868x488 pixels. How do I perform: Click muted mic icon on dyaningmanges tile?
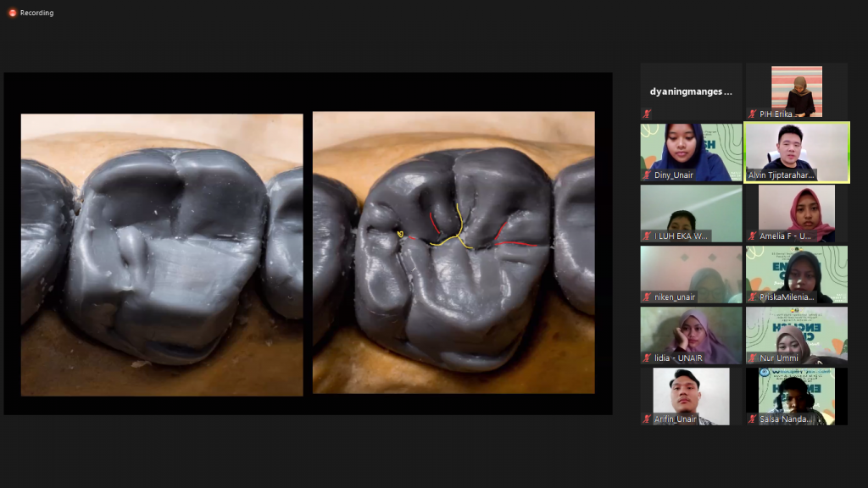(x=647, y=114)
